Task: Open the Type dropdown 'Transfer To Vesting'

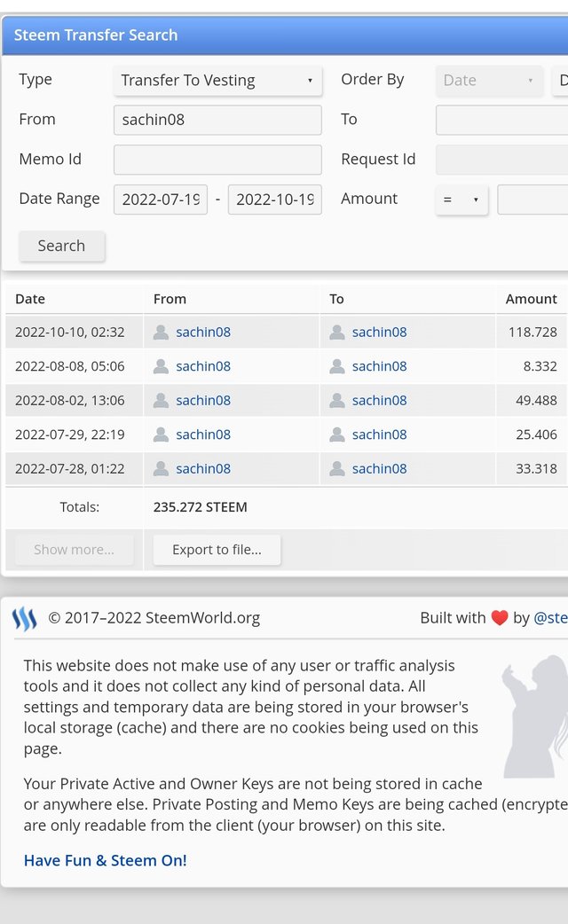Action: coord(217,80)
